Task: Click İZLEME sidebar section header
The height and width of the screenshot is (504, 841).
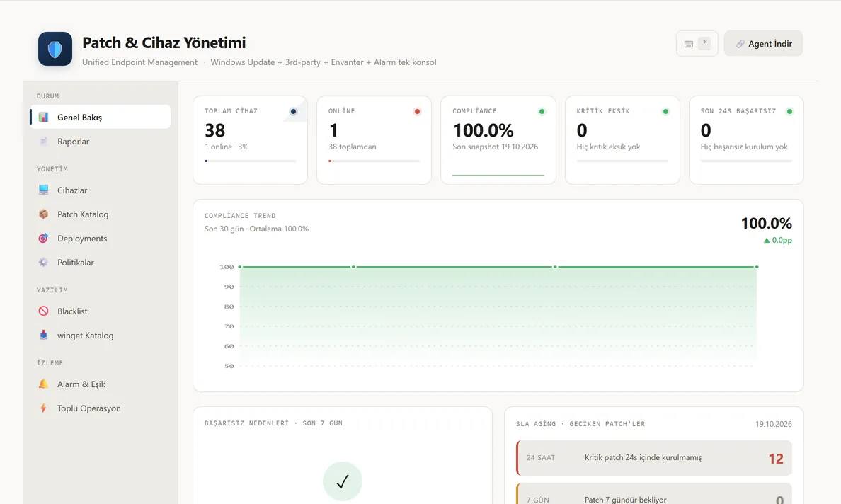Action: 50,363
